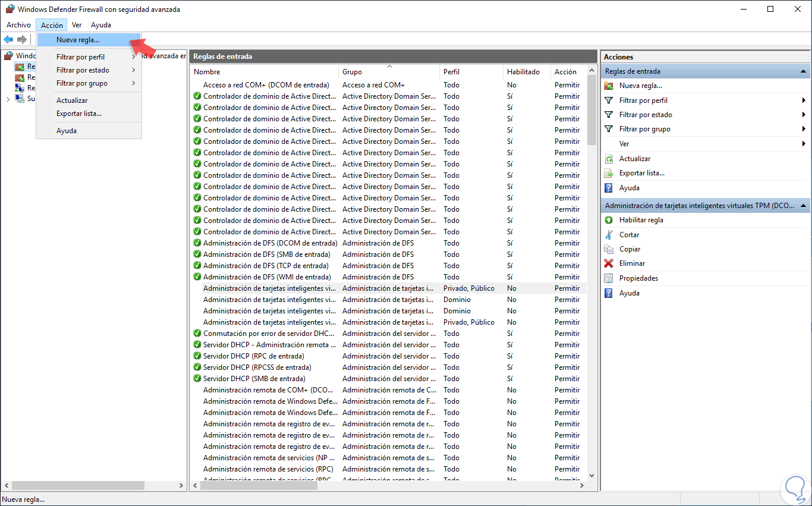
Task: Sort rules by the Acción column header
Action: (568, 72)
